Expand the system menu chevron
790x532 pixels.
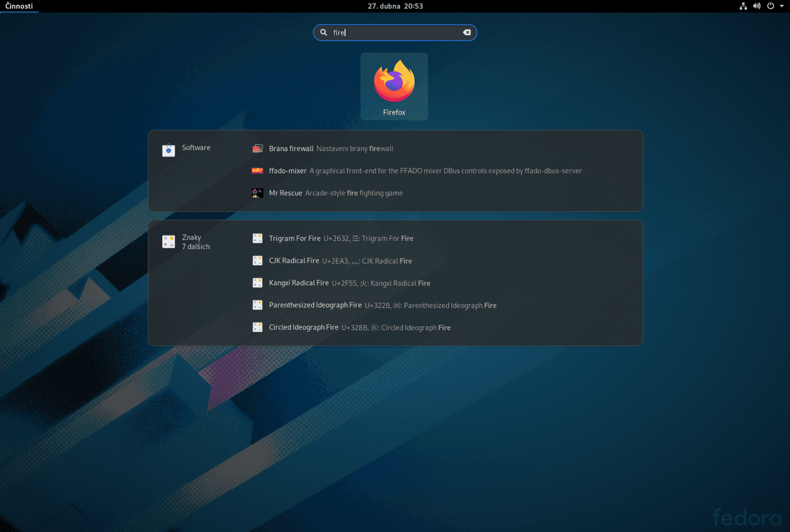pyautogui.click(x=782, y=6)
